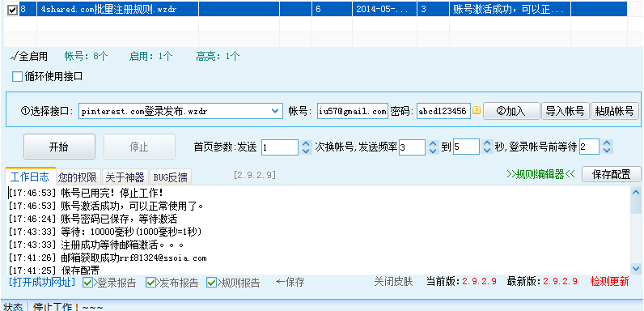The width and height of the screenshot is (644, 311).
Task: Click the ←保存 link
Action: (290, 282)
